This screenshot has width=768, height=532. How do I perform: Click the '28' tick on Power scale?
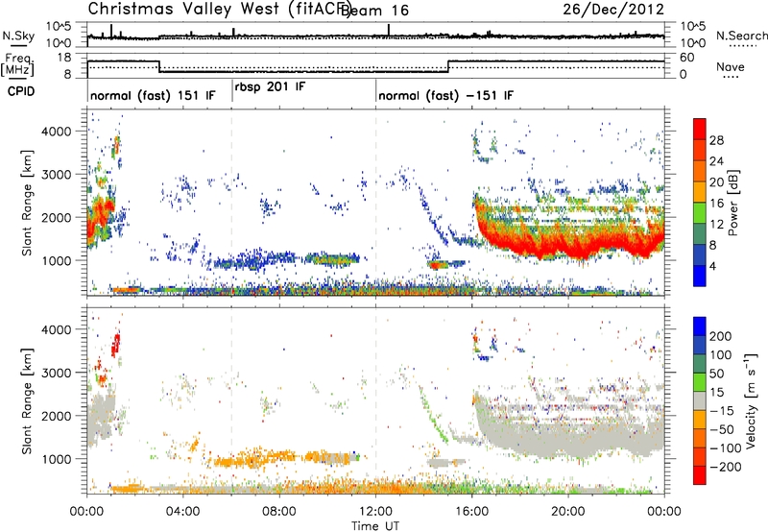tap(716, 140)
